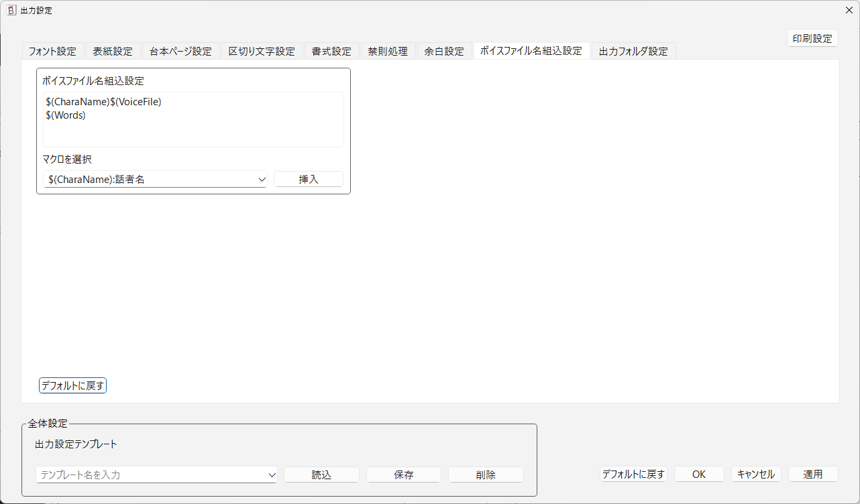The height and width of the screenshot is (504, 860).
Task: Switch to the 出力フォルダ設定 tab
Action: click(633, 50)
